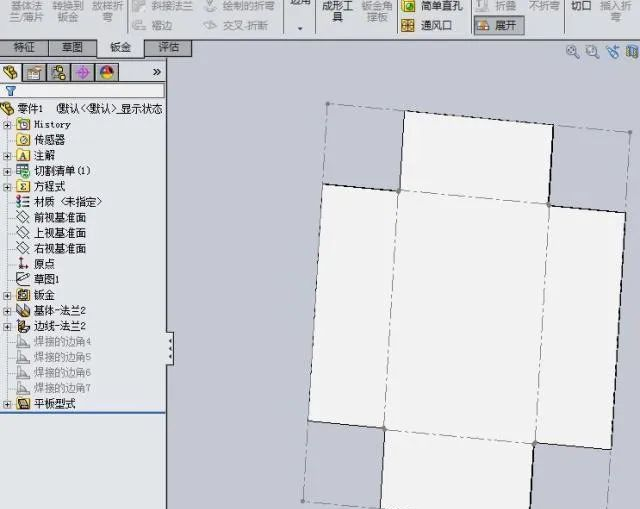Viewport: 640px width, 509px height.
Task: Select the 草图1 sketch item
Action: click(x=47, y=280)
